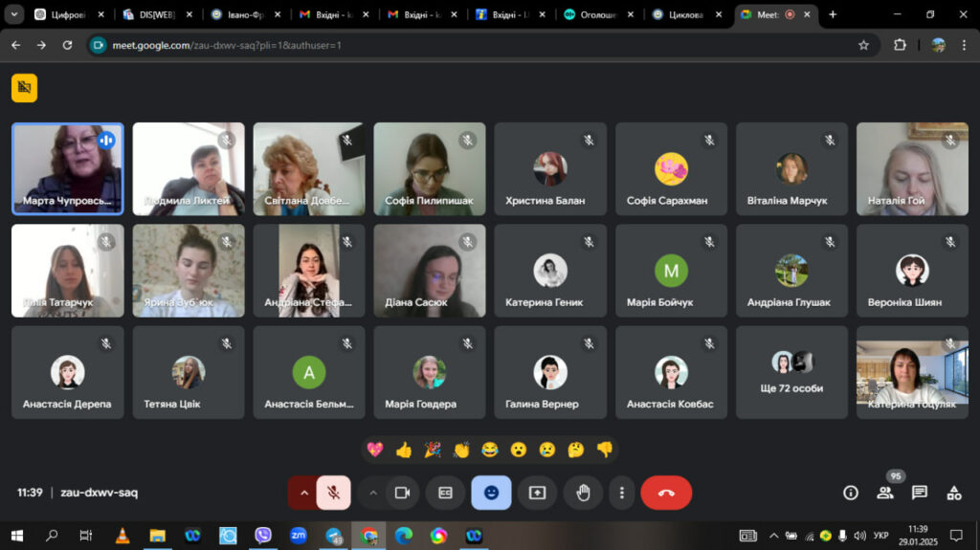Toggle the muted microphone button
980x550 pixels.
pyautogui.click(x=333, y=493)
